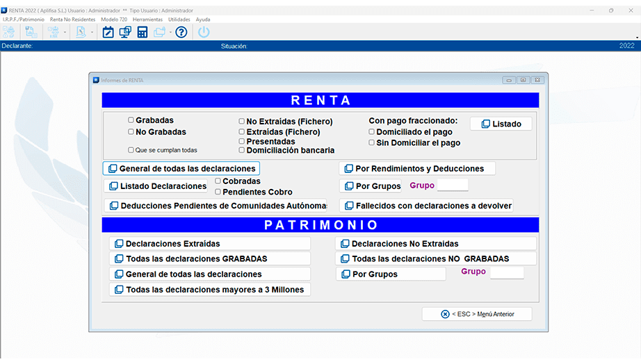Tick the Presentadas checkbox
The height and width of the screenshot is (364, 641).
pos(242,141)
